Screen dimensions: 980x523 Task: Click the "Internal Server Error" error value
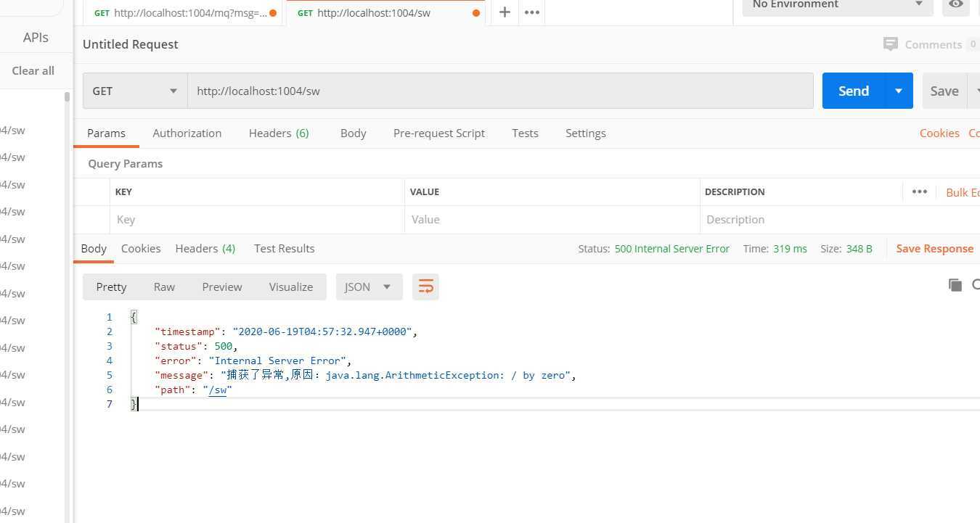pyautogui.click(x=277, y=361)
